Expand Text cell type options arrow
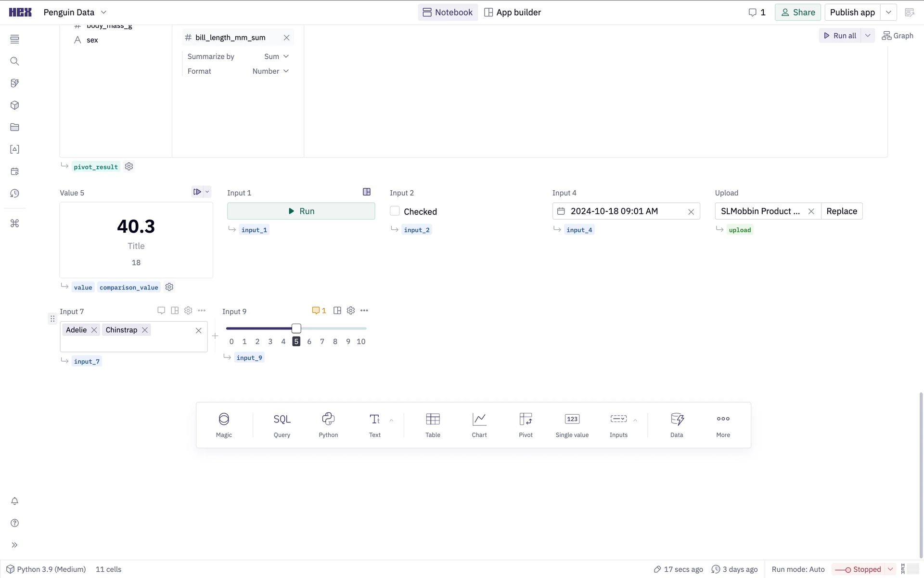The image size is (924, 578). click(x=391, y=420)
